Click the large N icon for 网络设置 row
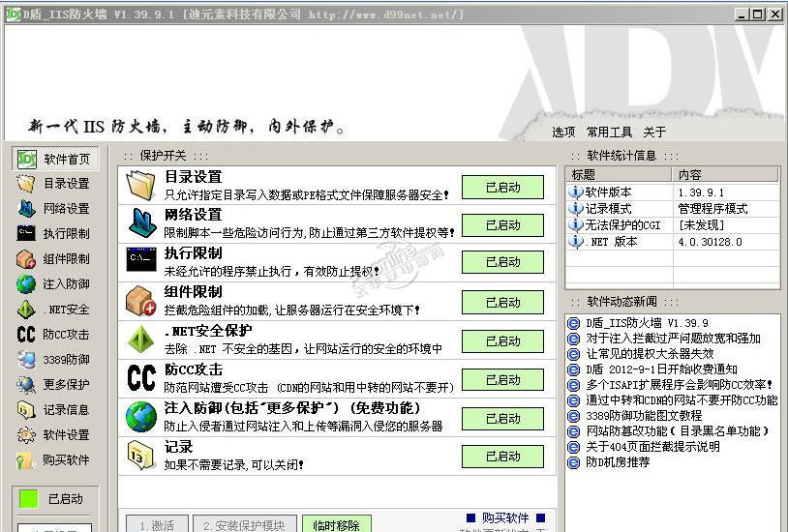The image size is (788, 532). point(142,223)
